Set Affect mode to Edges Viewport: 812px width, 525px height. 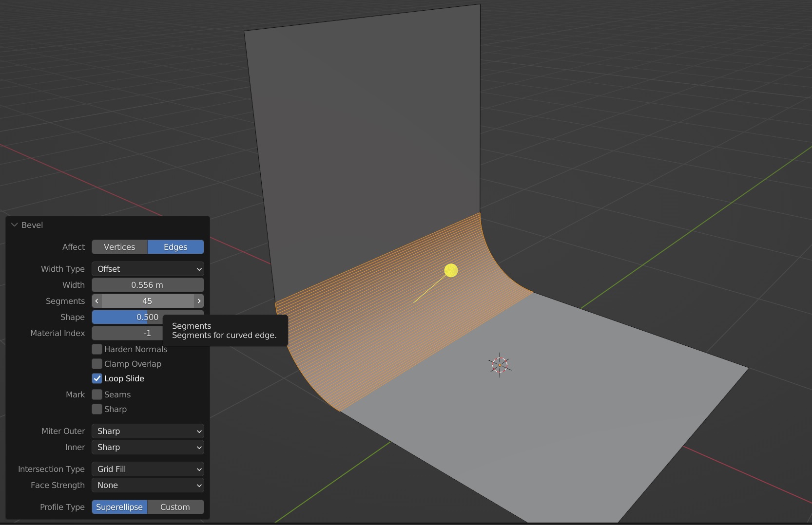point(175,247)
